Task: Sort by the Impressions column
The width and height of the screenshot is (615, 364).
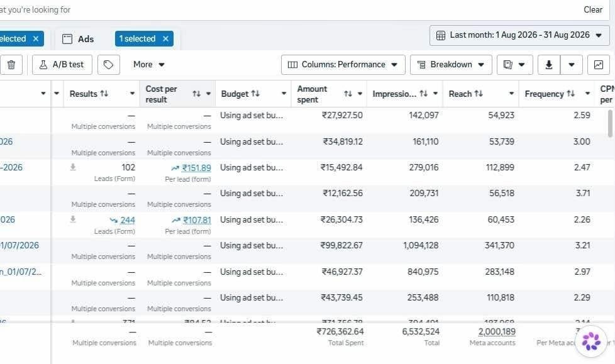Action: [x=424, y=93]
